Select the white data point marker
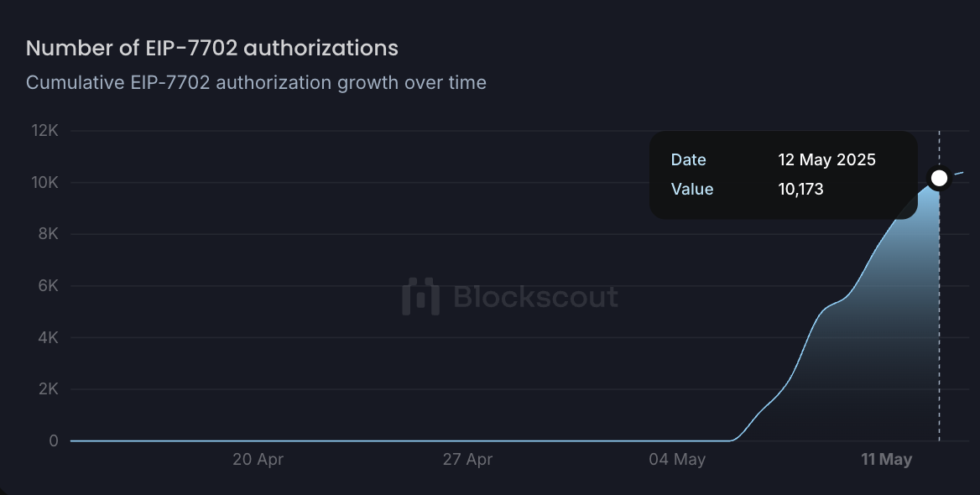The image size is (980, 495). point(938,177)
